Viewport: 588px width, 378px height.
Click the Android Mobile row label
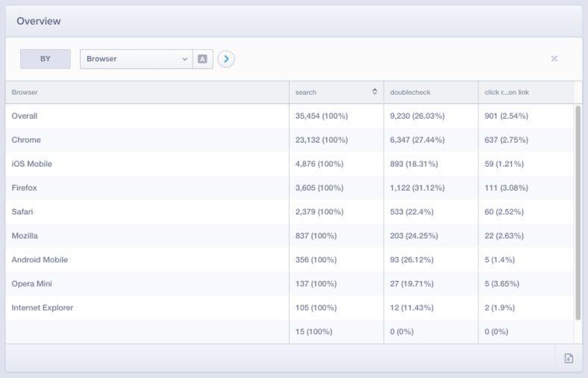40,260
